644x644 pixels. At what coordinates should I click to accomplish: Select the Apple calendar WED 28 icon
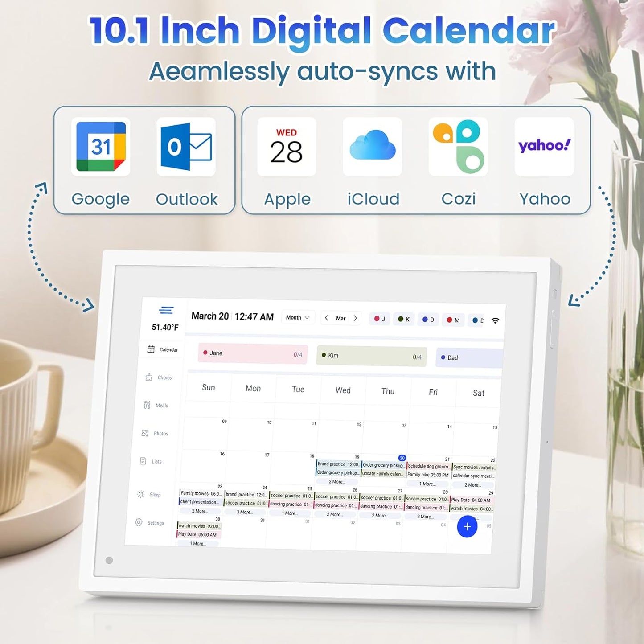(x=287, y=147)
